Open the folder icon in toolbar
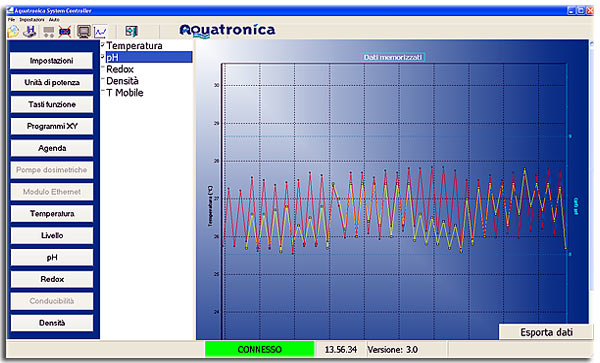The width and height of the screenshot is (600, 363). tap(13, 31)
